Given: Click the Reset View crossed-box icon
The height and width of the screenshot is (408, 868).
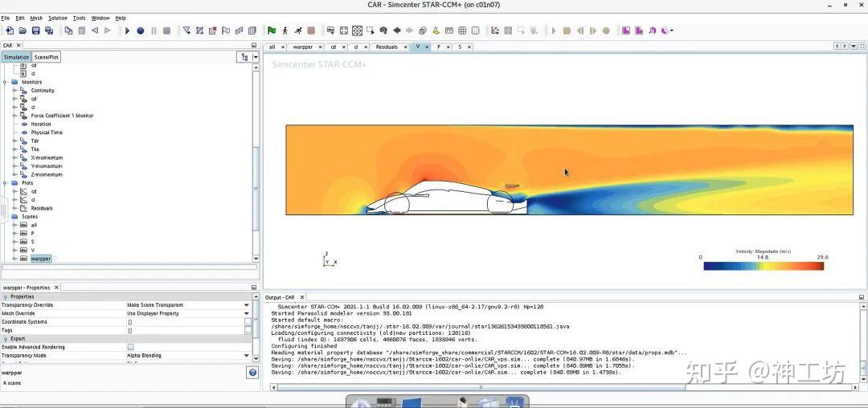Looking at the screenshot, I should (357, 31).
